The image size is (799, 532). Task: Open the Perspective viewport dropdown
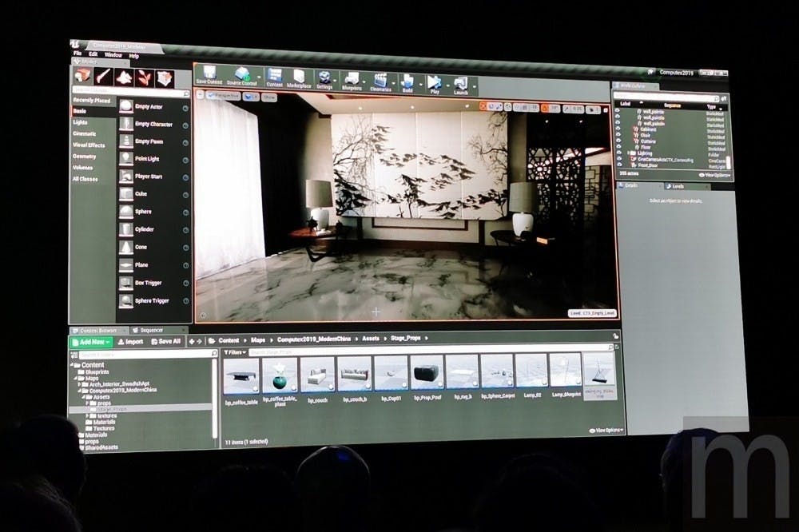tap(225, 97)
